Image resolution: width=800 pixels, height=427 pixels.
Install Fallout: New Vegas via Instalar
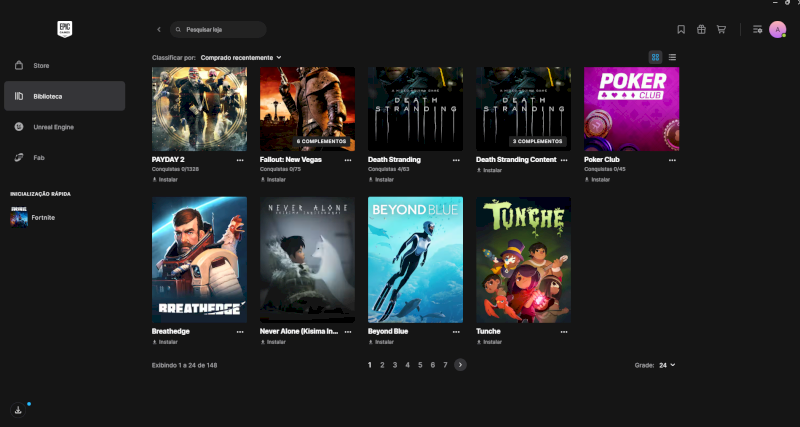click(273, 180)
